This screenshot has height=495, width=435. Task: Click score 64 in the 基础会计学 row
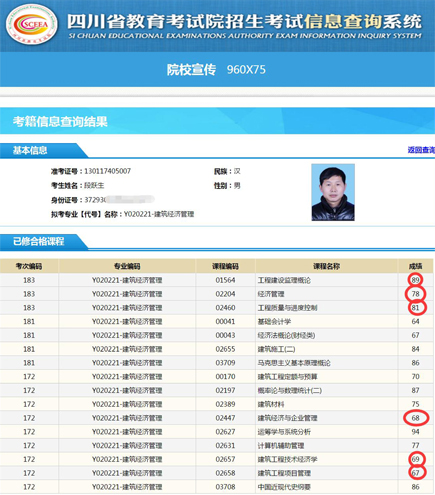click(415, 322)
